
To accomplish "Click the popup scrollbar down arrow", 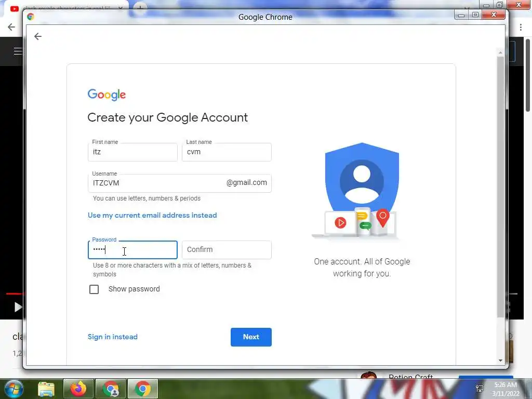I will [500, 361].
